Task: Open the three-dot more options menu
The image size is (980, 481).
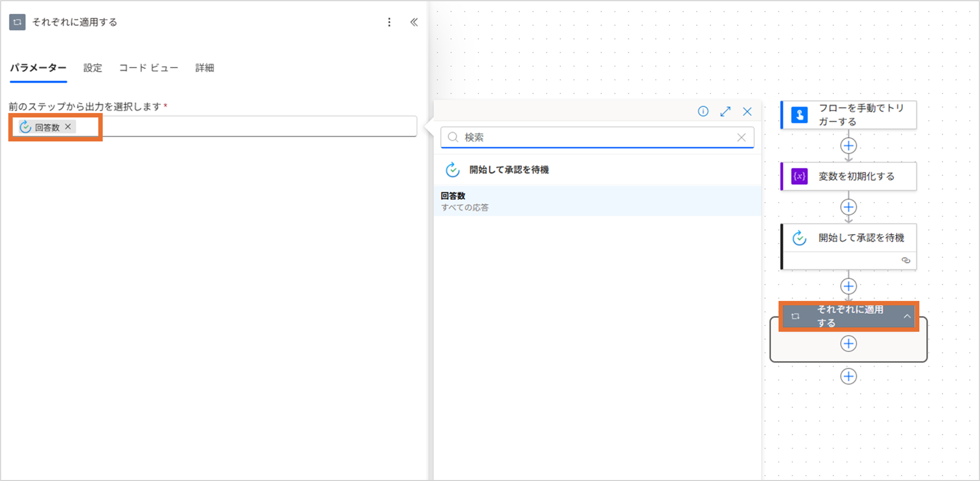Action: (389, 22)
